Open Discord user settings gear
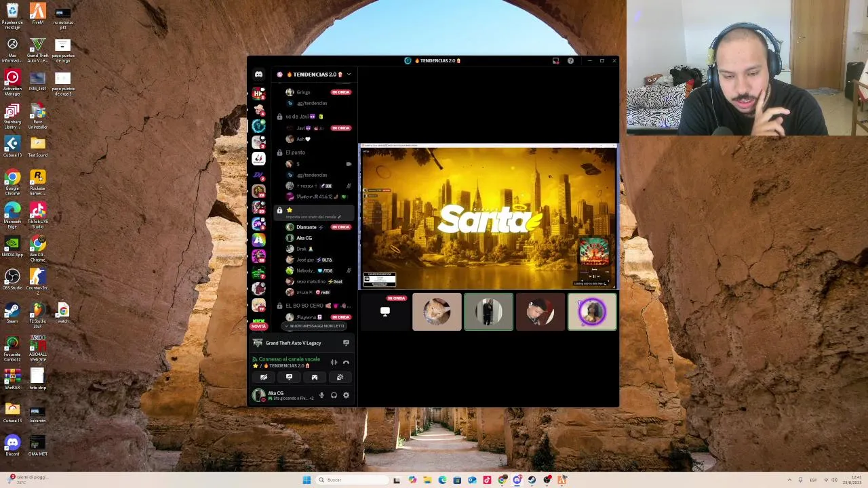The image size is (868, 488). click(x=346, y=395)
